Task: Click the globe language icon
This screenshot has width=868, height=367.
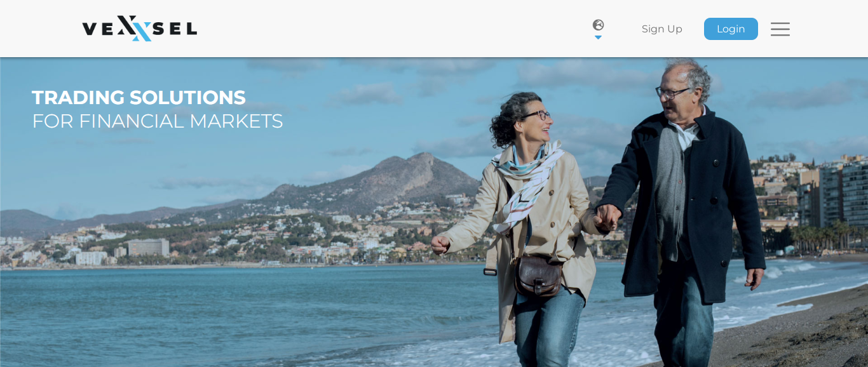Action: 598,25
